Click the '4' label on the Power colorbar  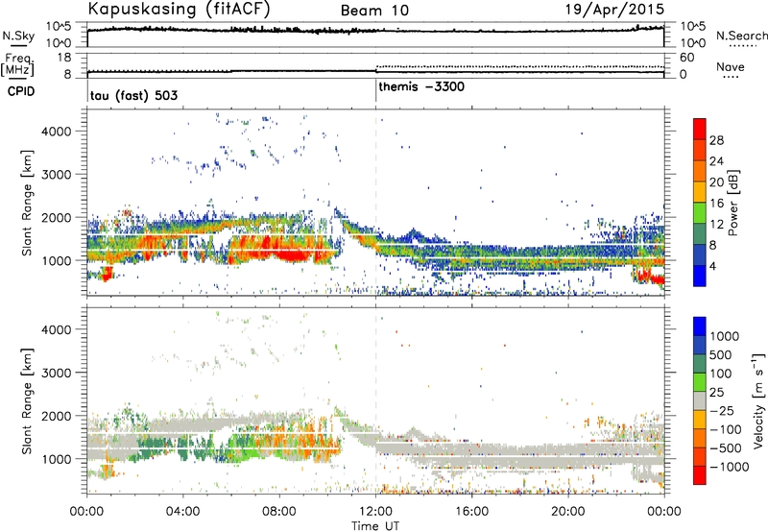pyautogui.click(x=712, y=267)
